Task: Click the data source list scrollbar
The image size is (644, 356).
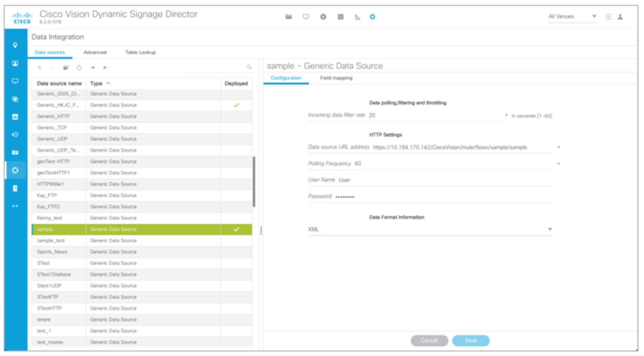Action: tap(254, 181)
